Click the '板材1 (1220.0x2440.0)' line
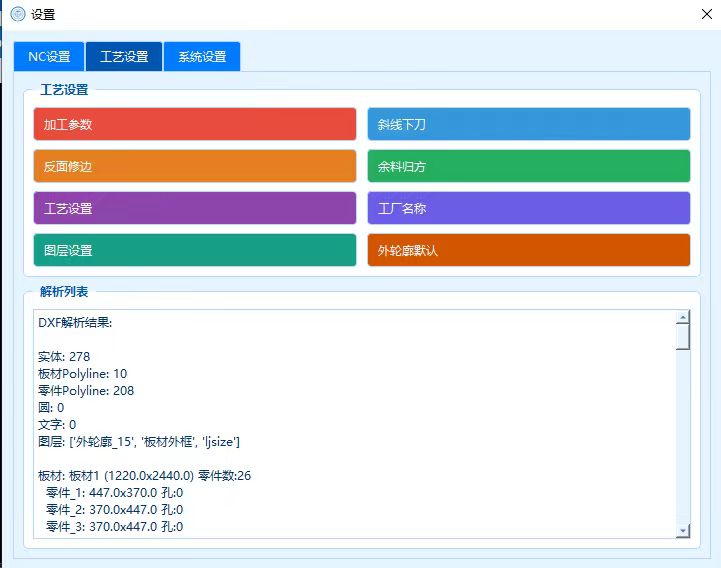 coord(144,476)
